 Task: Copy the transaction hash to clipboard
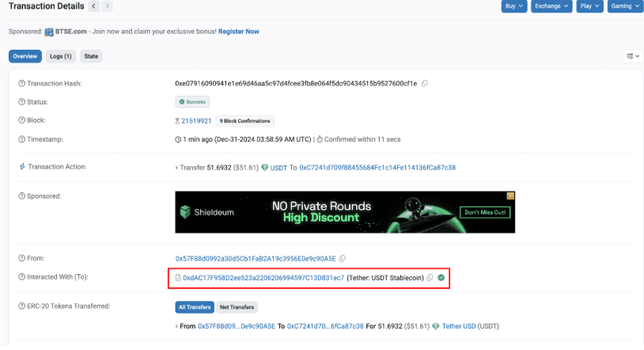pos(425,83)
